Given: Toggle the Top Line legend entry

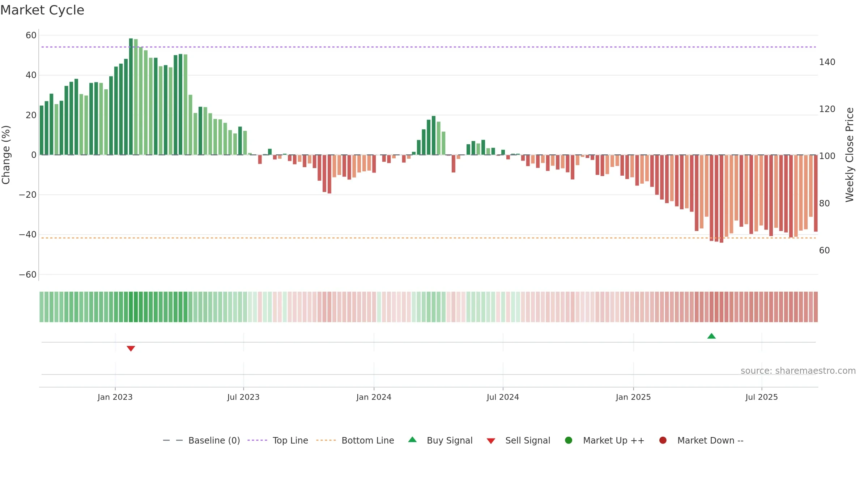Looking at the screenshot, I should click(x=278, y=440).
